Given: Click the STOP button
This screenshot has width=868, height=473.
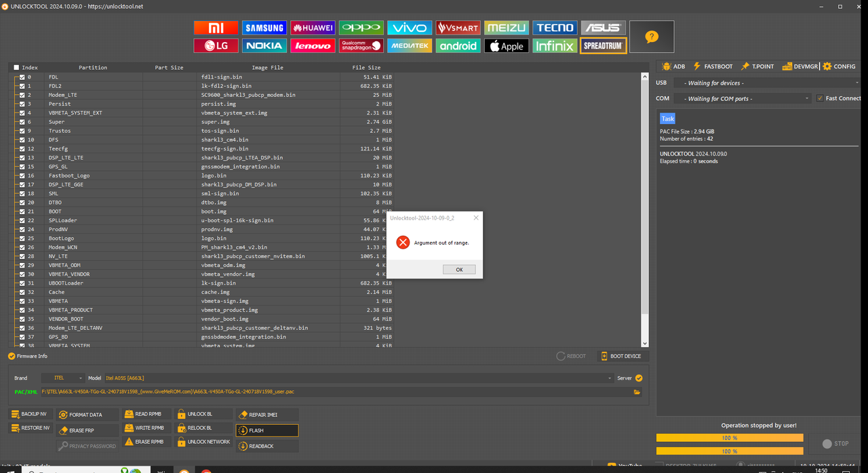Looking at the screenshot, I should (836, 444).
